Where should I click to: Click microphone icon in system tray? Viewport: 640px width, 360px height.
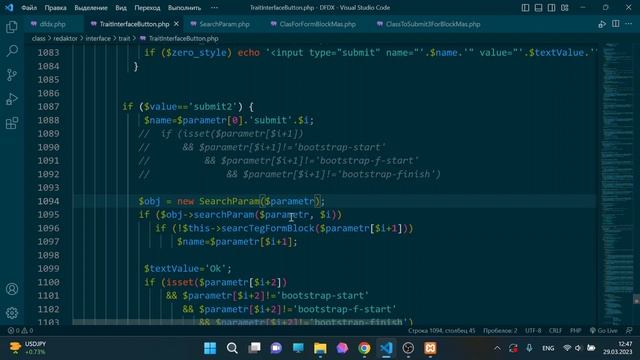pos(529,348)
